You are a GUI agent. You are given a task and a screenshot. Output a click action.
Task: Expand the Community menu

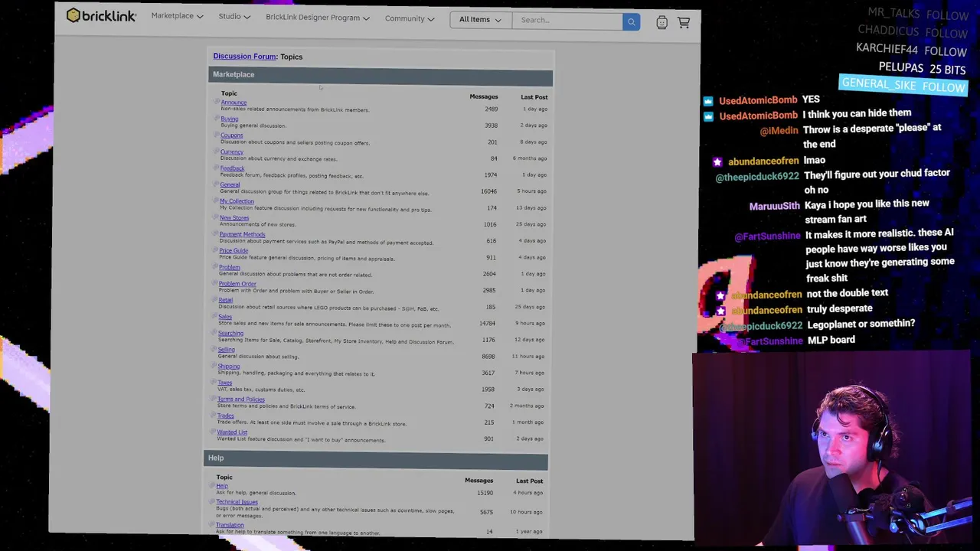[410, 18]
